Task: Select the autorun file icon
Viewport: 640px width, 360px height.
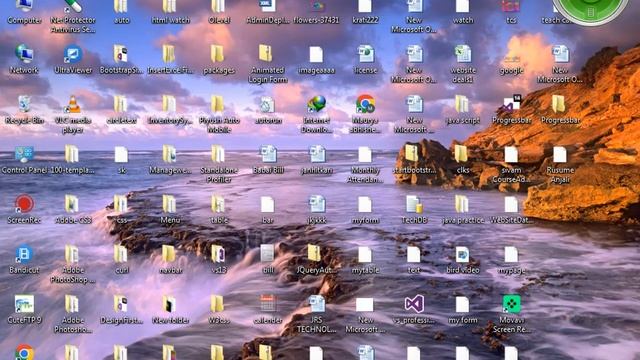Action: [x=268, y=104]
